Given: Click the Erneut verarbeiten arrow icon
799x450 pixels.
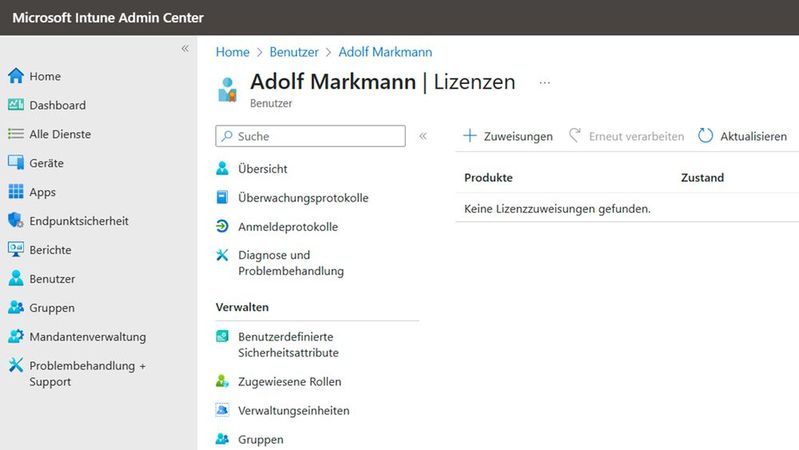Looking at the screenshot, I should tap(575, 135).
